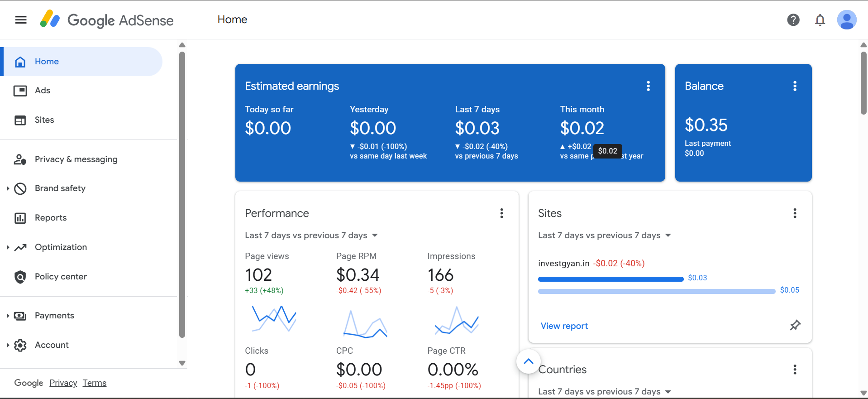Open the notifications bell

pyautogui.click(x=820, y=20)
